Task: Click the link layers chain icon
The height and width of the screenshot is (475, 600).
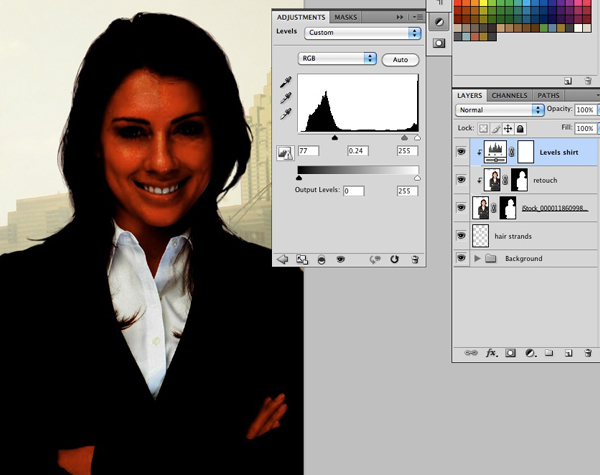Action: point(471,353)
